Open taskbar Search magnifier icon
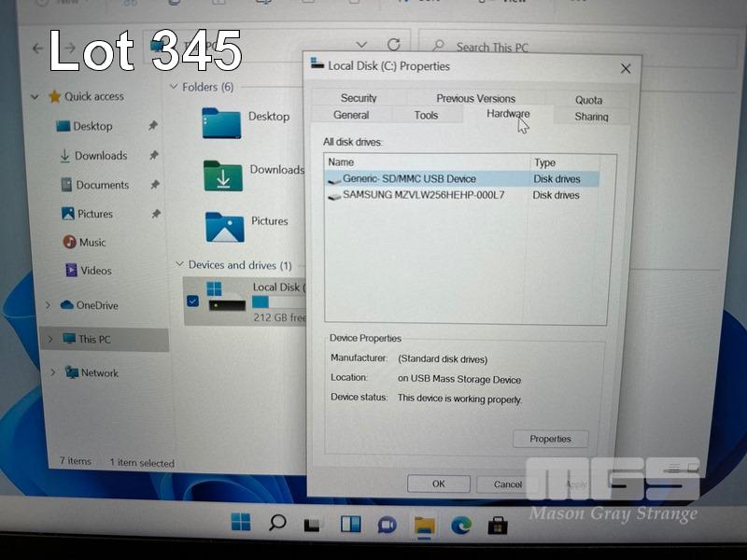 tap(277, 524)
